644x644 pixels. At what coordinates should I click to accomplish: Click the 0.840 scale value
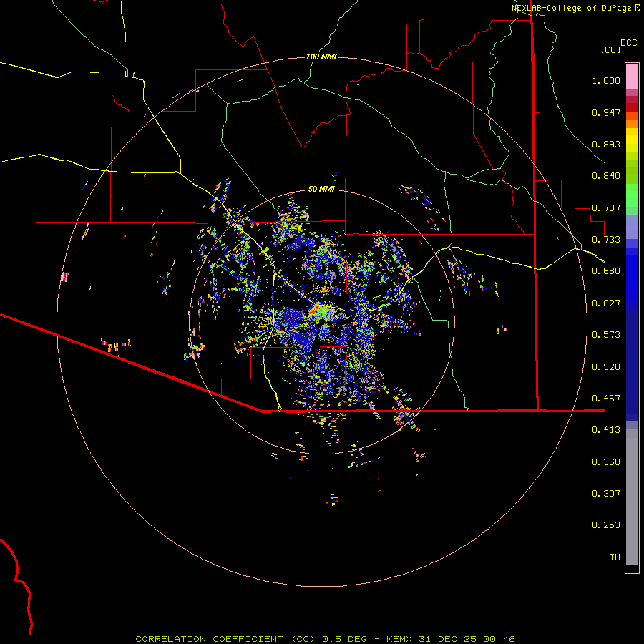(x=606, y=176)
